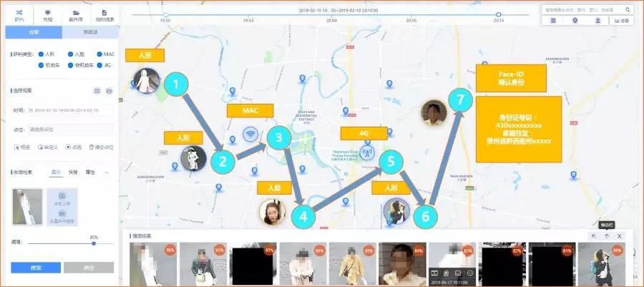Switch to the 案件库 top tab

75,14
